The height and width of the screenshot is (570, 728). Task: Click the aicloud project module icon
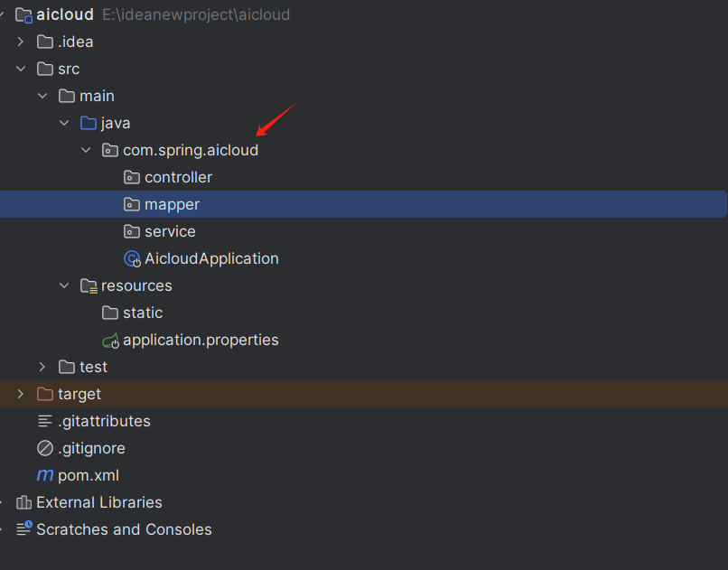point(24,15)
